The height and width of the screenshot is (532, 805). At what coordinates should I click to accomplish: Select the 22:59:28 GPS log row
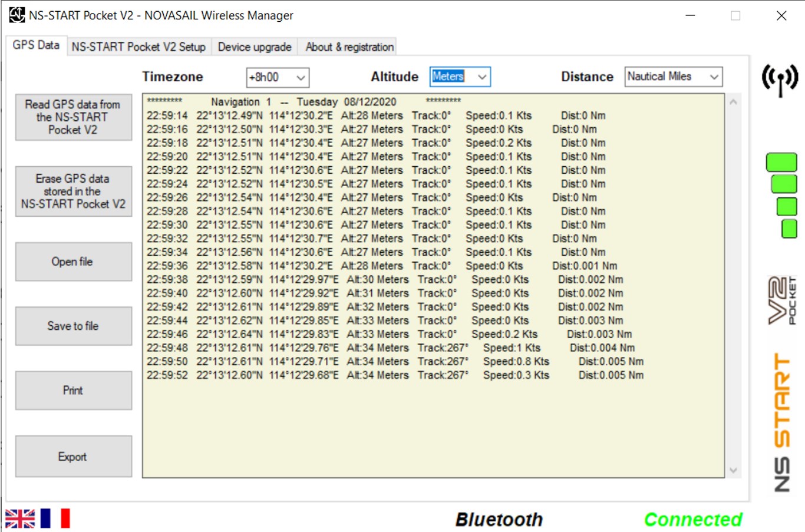(376, 211)
